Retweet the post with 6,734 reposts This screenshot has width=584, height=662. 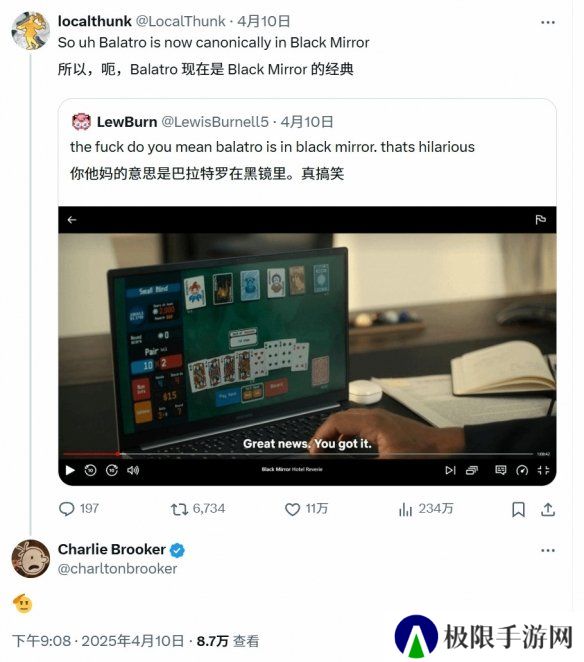(179, 509)
